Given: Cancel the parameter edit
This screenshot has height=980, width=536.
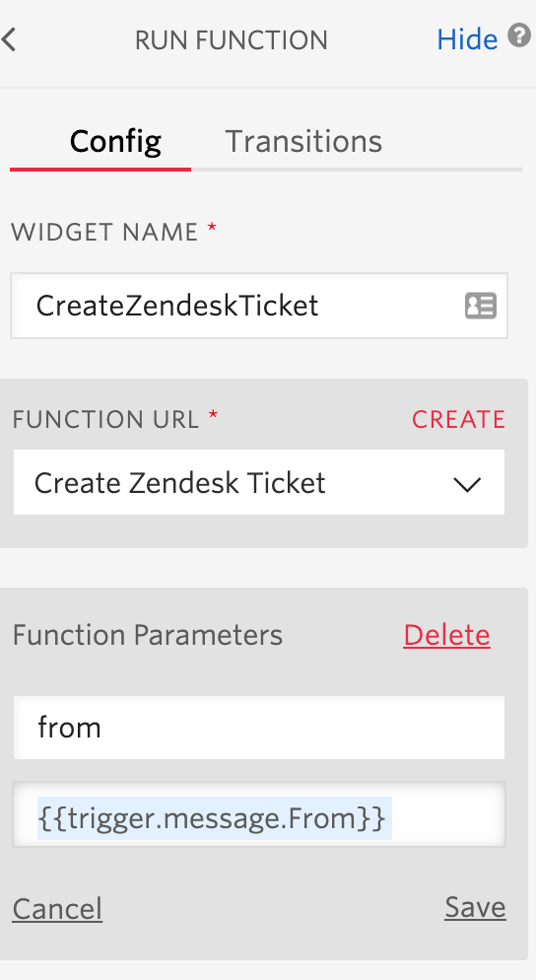Looking at the screenshot, I should (x=57, y=909).
